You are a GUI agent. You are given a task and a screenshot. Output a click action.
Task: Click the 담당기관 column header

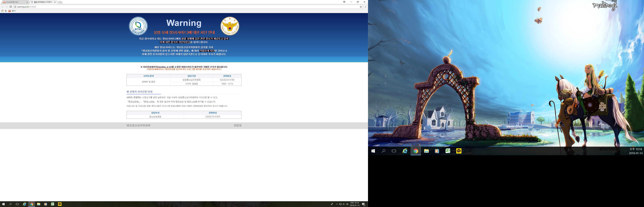pos(191,76)
